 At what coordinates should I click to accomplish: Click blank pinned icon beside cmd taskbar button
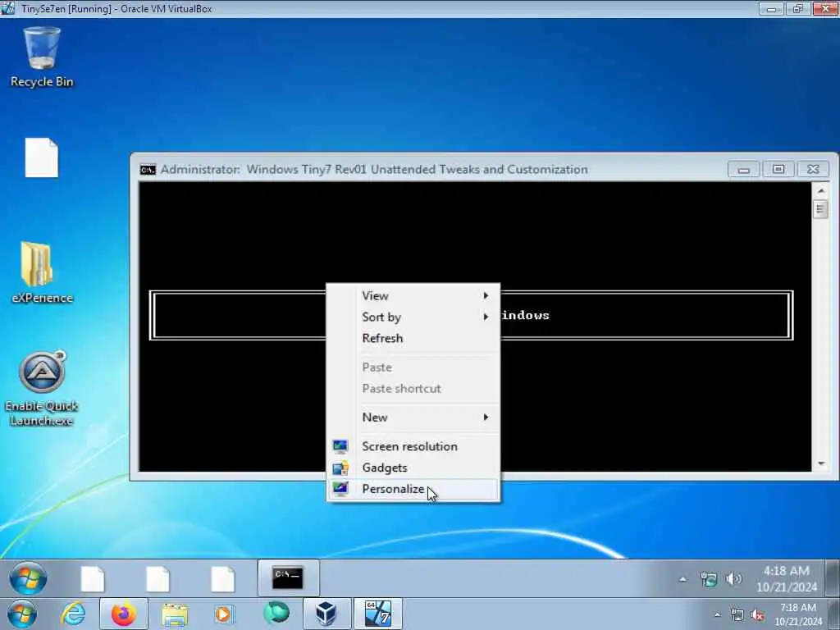tap(223, 580)
